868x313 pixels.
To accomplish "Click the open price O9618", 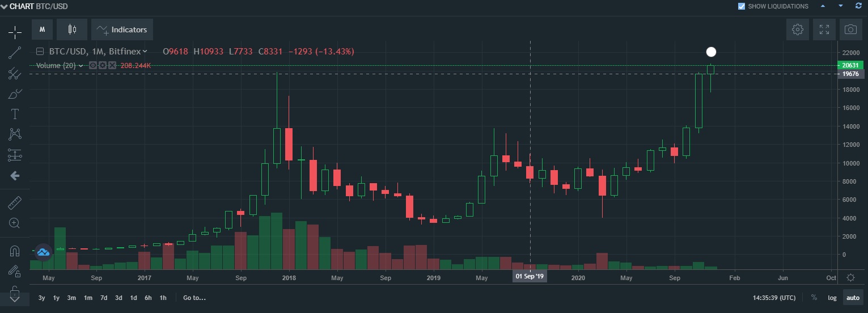I will pos(176,52).
